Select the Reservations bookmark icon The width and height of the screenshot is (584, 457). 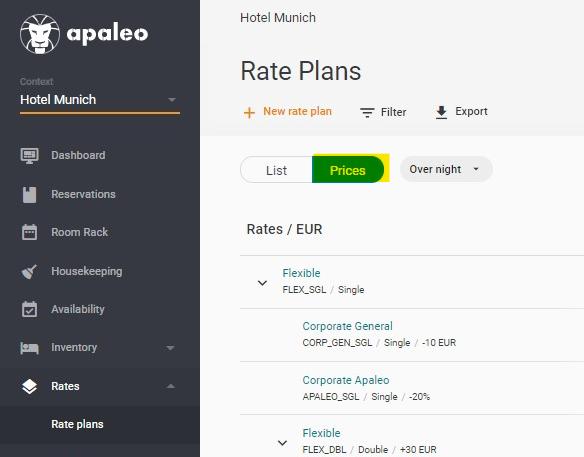point(29,194)
